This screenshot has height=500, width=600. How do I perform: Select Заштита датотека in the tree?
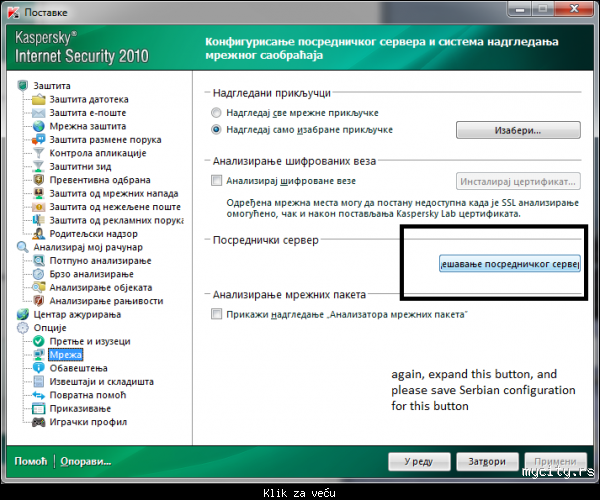click(x=89, y=99)
